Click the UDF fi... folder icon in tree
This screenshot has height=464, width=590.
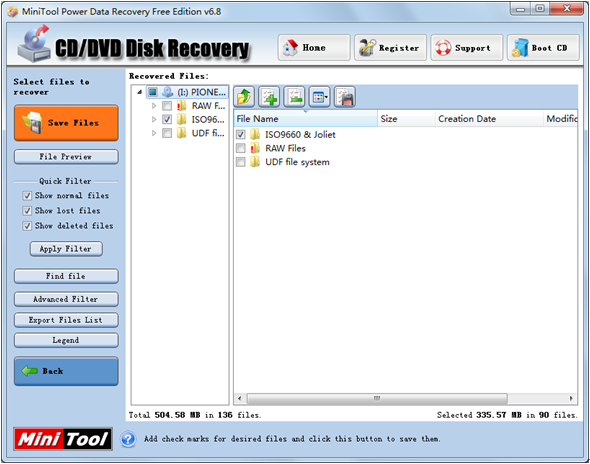click(181, 133)
